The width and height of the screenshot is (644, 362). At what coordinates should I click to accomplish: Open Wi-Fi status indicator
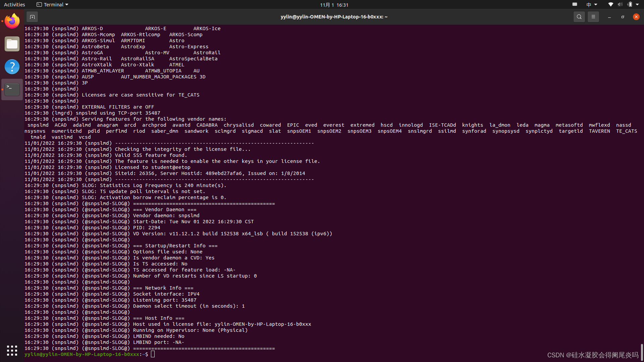point(610,5)
